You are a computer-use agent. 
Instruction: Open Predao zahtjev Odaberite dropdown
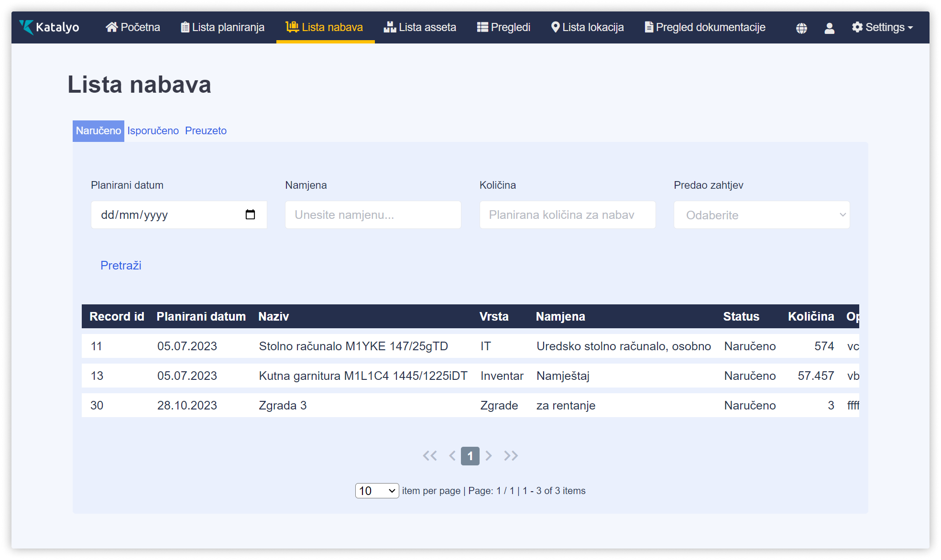pos(761,215)
